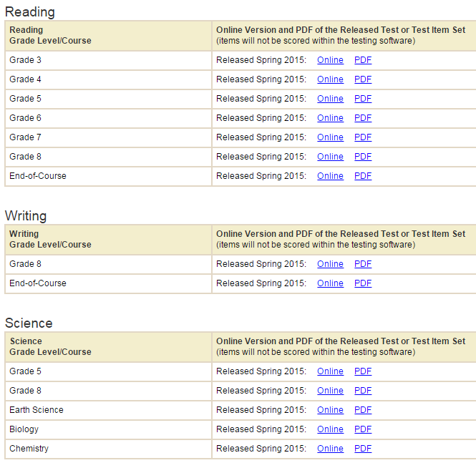Open the Reading End-of-Course Online link
Image resolution: width=476 pixels, height=473 pixels.
(x=330, y=176)
